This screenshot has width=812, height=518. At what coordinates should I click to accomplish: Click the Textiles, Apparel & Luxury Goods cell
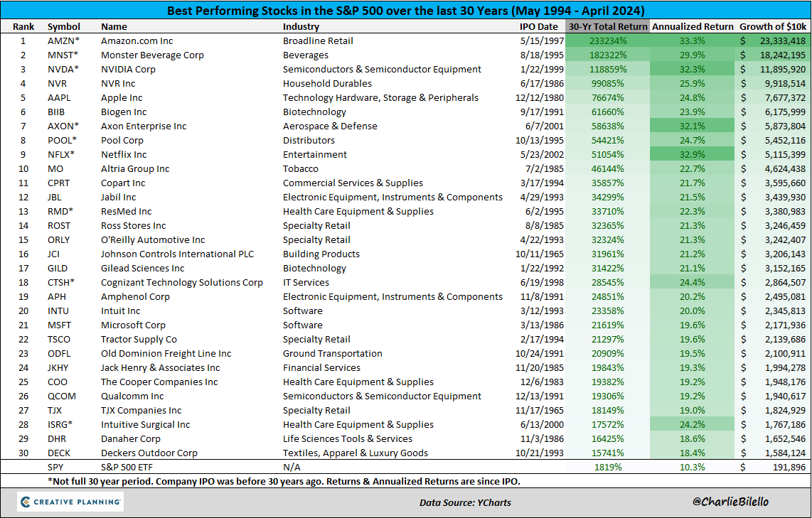[x=356, y=453]
